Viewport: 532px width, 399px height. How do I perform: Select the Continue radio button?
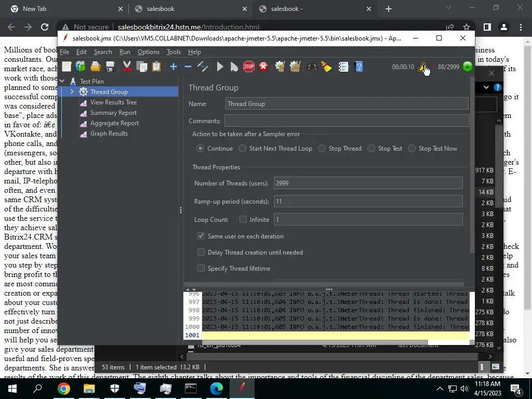pyautogui.click(x=200, y=149)
